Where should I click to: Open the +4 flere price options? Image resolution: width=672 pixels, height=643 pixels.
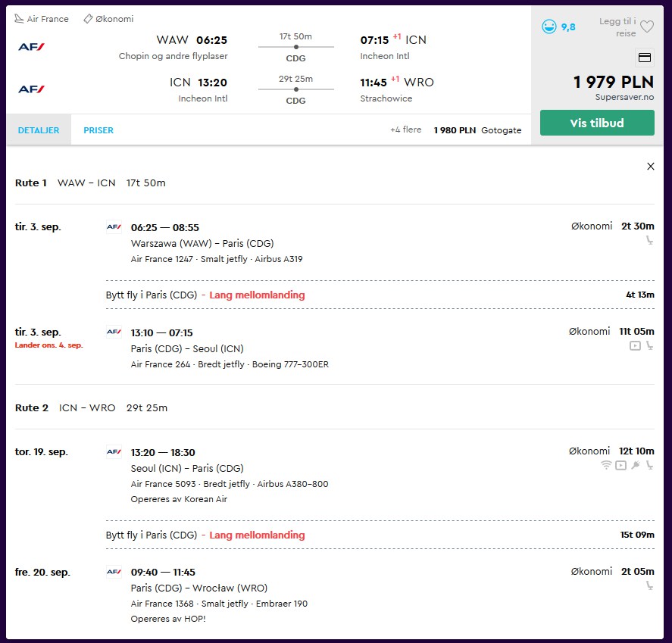pos(405,130)
